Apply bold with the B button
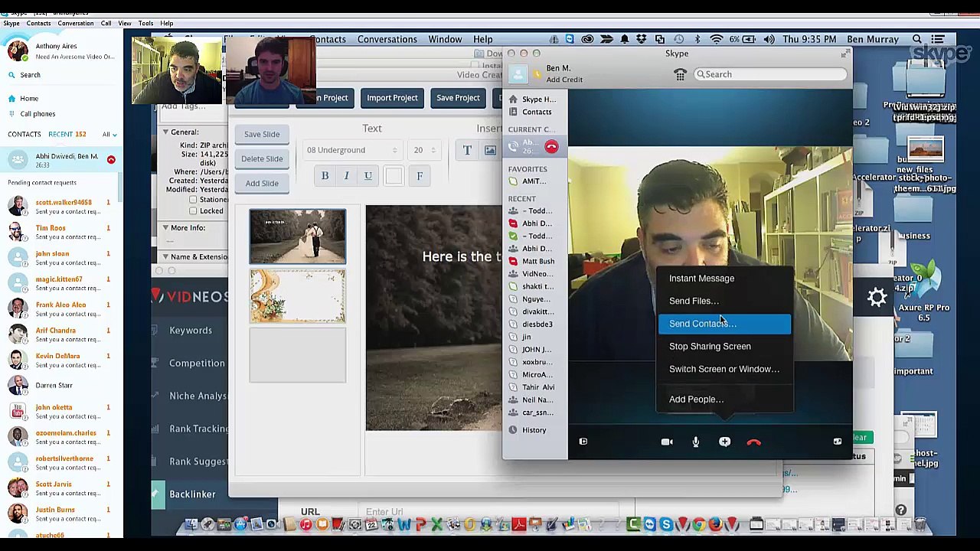Viewport: 980px width, 551px height. coord(325,176)
